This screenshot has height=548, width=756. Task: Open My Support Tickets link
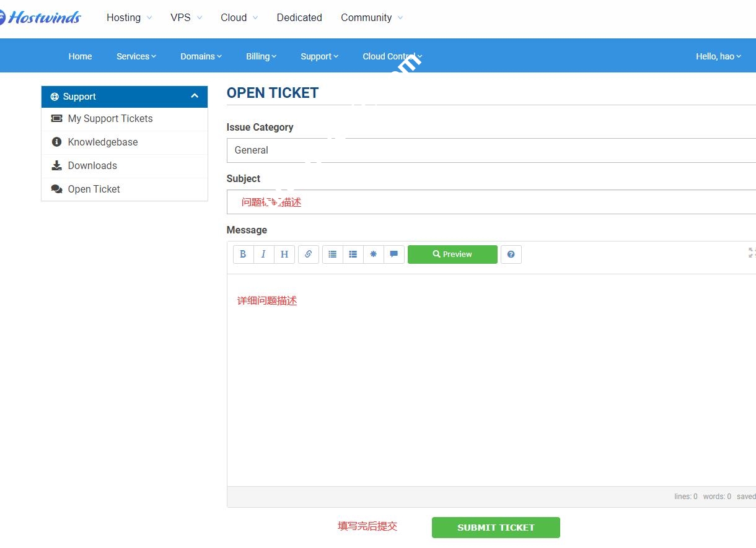point(110,118)
